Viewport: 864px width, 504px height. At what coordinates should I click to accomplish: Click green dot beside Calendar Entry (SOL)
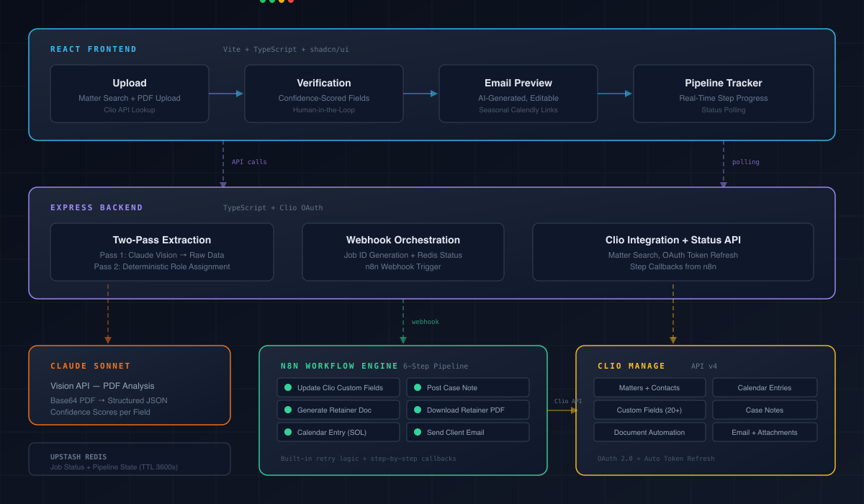tap(288, 433)
